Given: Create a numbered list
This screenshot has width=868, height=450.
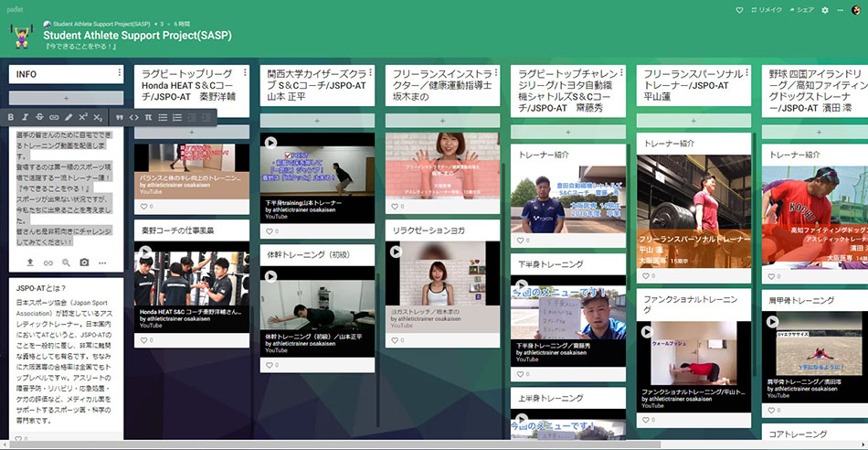Looking at the screenshot, I should pos(177,117).
